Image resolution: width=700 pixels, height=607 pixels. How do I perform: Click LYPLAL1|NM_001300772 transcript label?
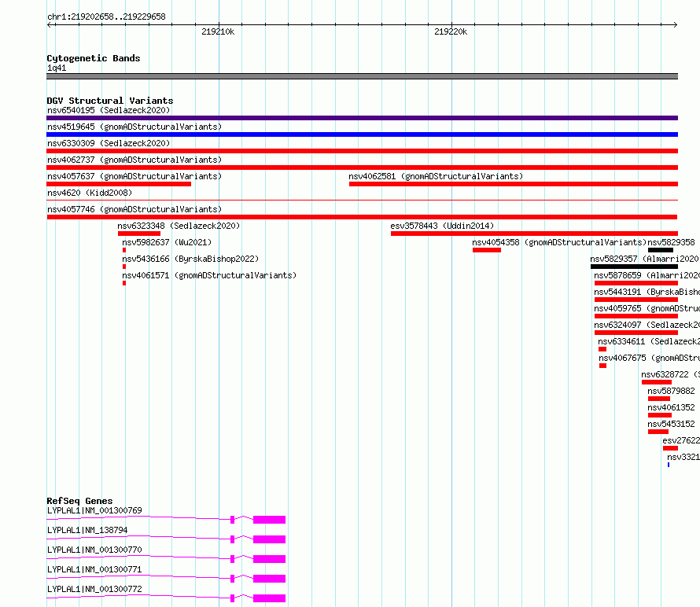94,589
